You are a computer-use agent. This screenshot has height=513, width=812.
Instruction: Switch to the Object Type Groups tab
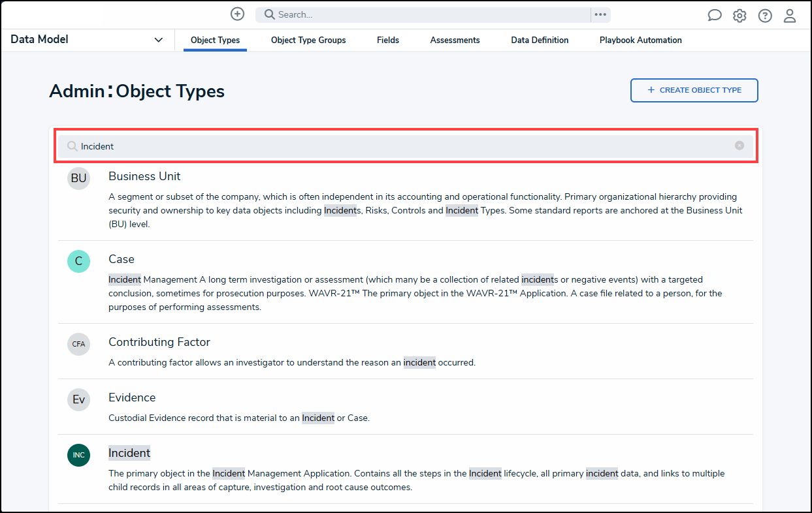coord(308,40)
